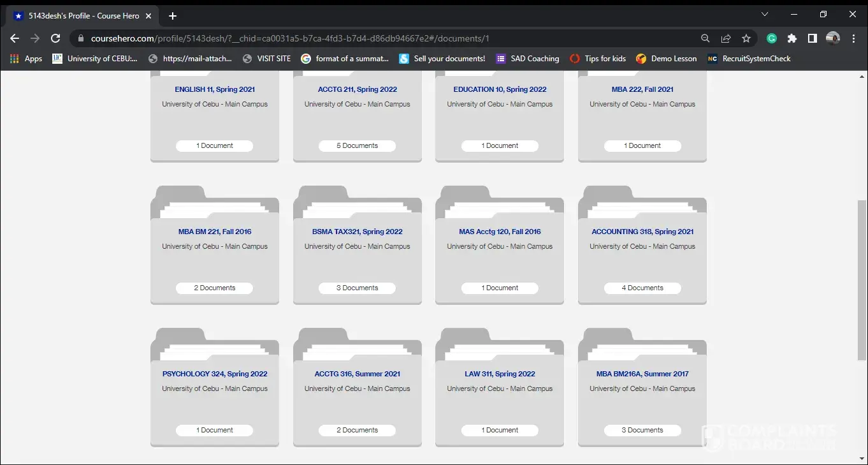Click the share page icon in address bar

[x=726, y=38]
